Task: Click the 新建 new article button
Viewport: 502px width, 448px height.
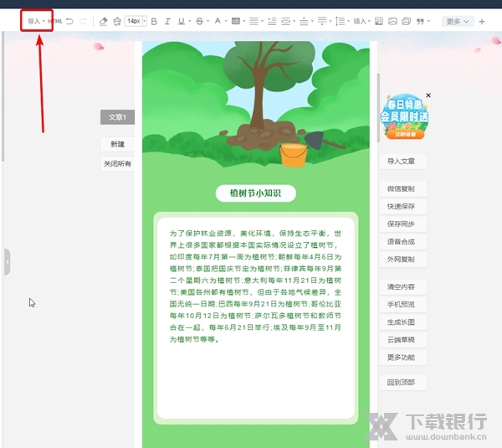Action: coord(117,144)
